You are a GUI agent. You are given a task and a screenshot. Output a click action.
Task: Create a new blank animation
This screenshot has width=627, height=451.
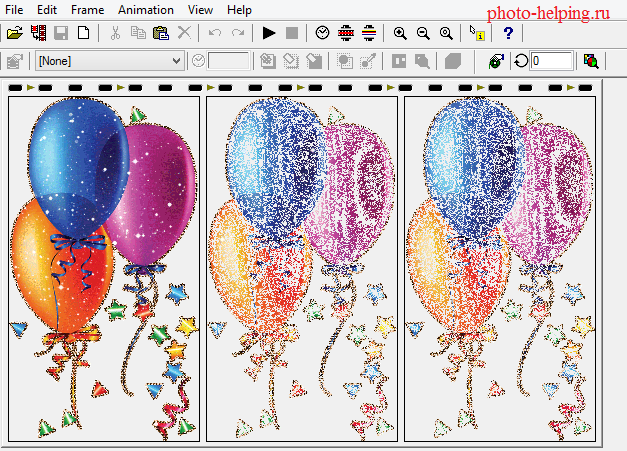pos(83,33)
